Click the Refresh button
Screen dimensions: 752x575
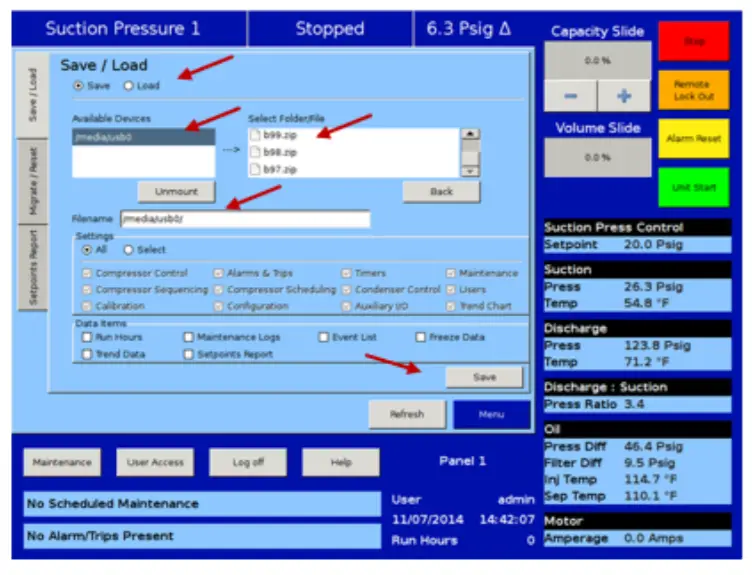click(x=407, y=414)
